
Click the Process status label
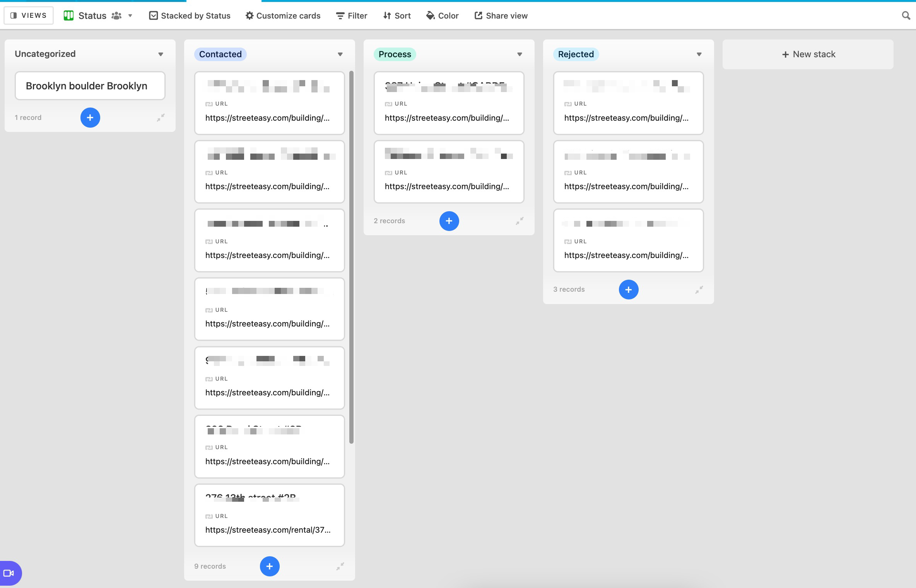(x=395, y=54)
